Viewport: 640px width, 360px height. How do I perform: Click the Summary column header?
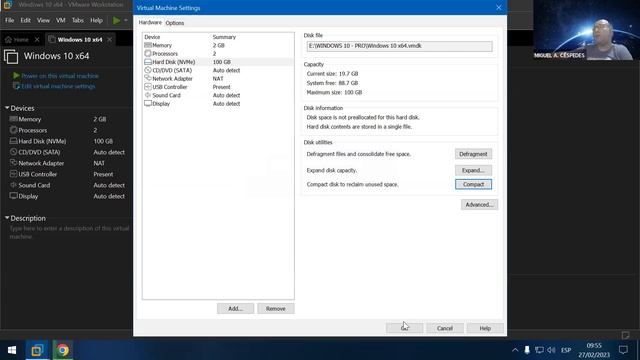[224, 37]
